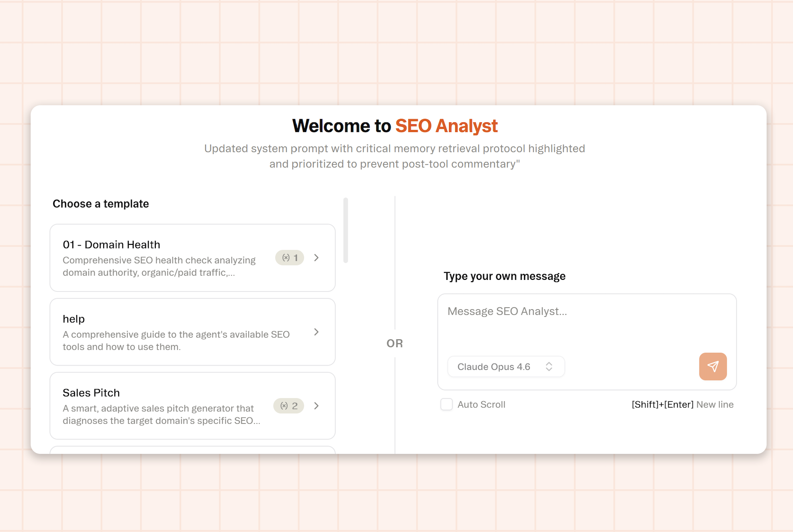This screenshot has width=793, height=532.
Task: Click the "Welcome to SEO Analyst" heading
Action: 395,125
